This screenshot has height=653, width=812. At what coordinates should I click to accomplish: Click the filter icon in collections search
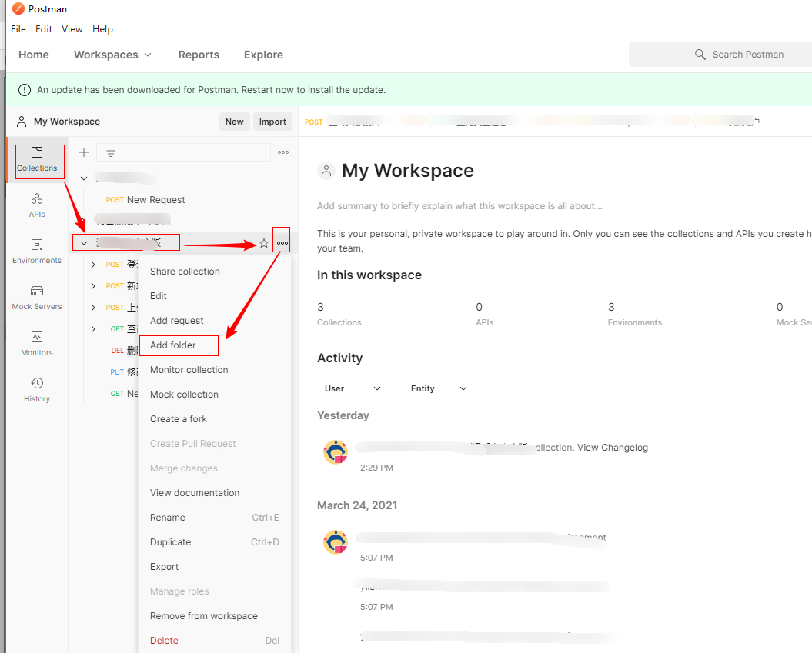[x=111, y=152]
